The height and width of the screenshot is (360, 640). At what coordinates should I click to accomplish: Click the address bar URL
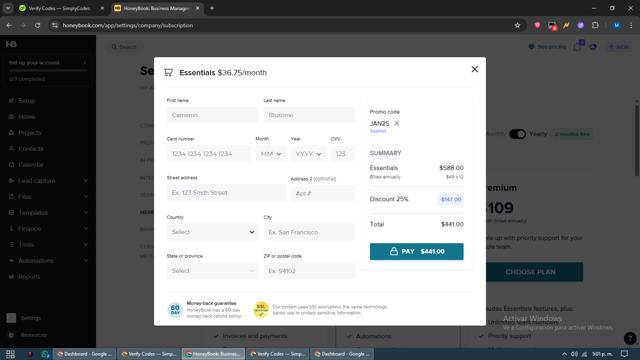[128, 25]
